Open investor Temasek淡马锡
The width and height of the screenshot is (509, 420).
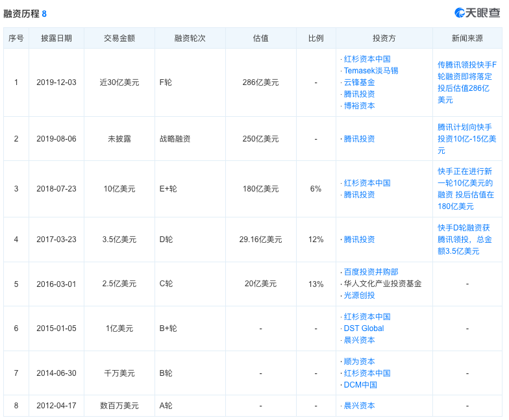[x=371, y=71]
